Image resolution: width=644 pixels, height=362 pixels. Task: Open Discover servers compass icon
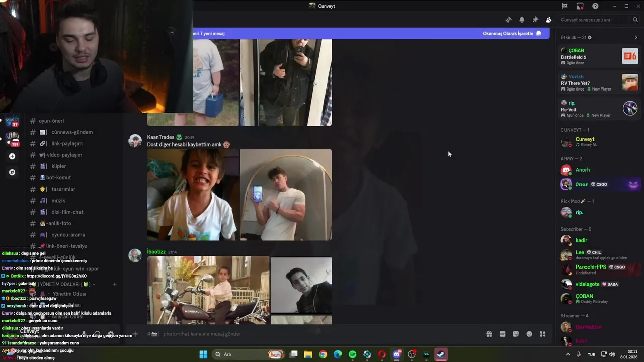tap(12, 172)
